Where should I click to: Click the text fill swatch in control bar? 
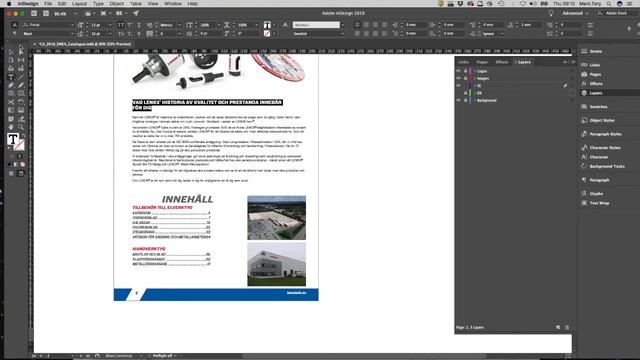click(x=267, y=25)
